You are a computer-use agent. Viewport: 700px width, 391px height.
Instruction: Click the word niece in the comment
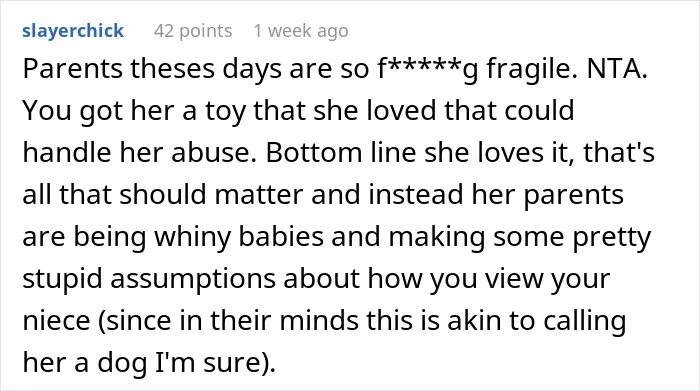click(x=56, y=320)
